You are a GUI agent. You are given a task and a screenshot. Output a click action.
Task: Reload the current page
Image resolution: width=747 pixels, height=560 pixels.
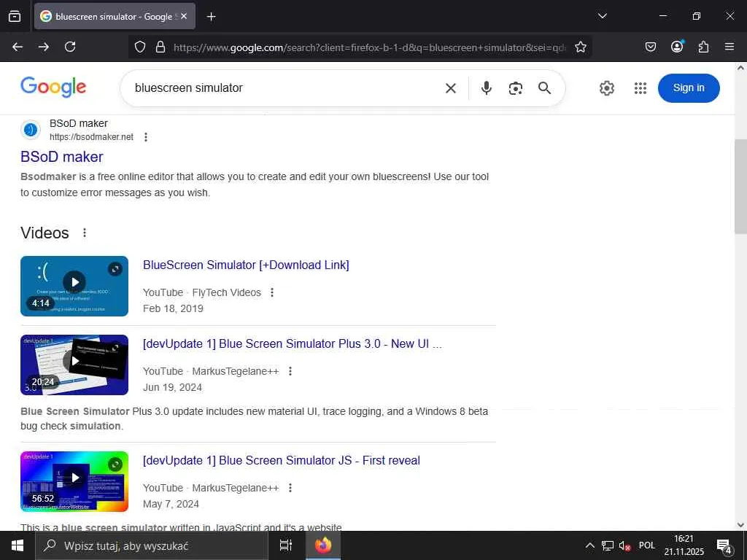coord(70,47)
